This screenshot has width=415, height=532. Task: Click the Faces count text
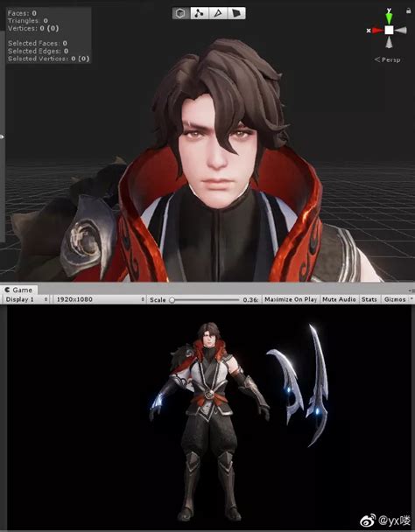(x=22, y=13)
